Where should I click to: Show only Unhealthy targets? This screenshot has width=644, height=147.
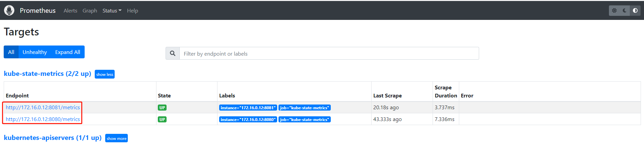tap(35, 52)
